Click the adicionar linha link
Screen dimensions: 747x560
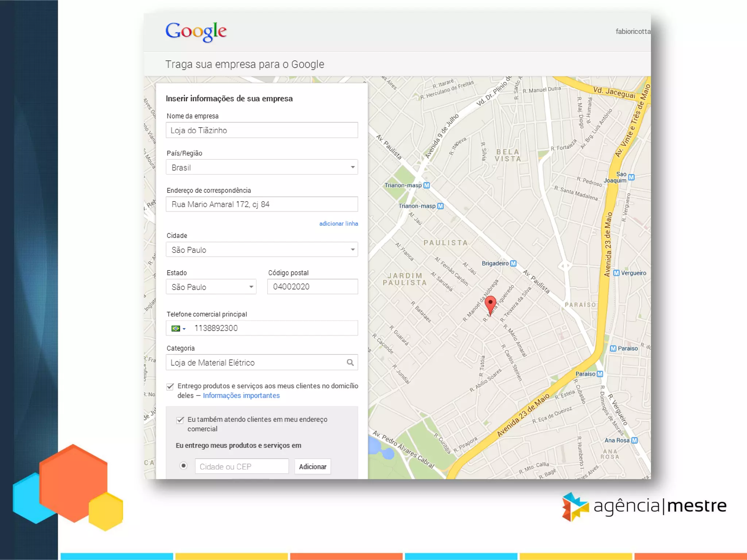[x=338, y=223]
